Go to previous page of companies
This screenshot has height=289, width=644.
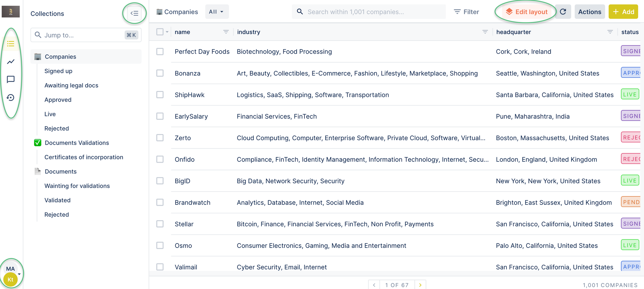click(x=374, y=285)
